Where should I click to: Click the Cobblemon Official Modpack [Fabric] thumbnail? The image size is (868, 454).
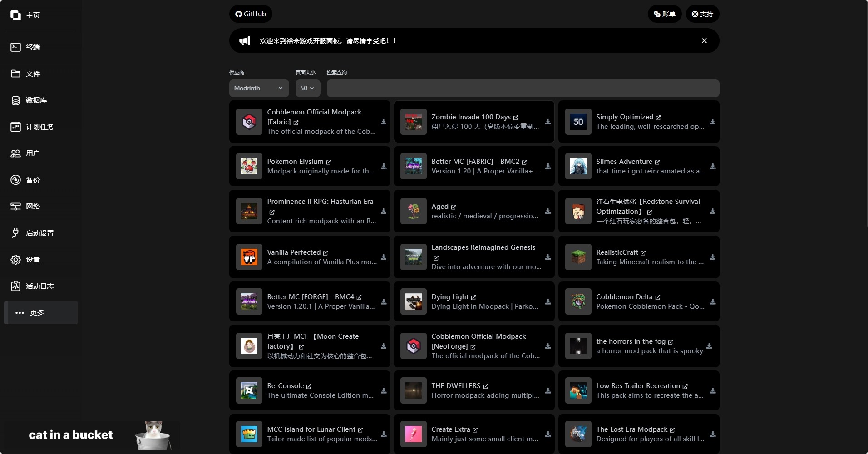(249, 122)
